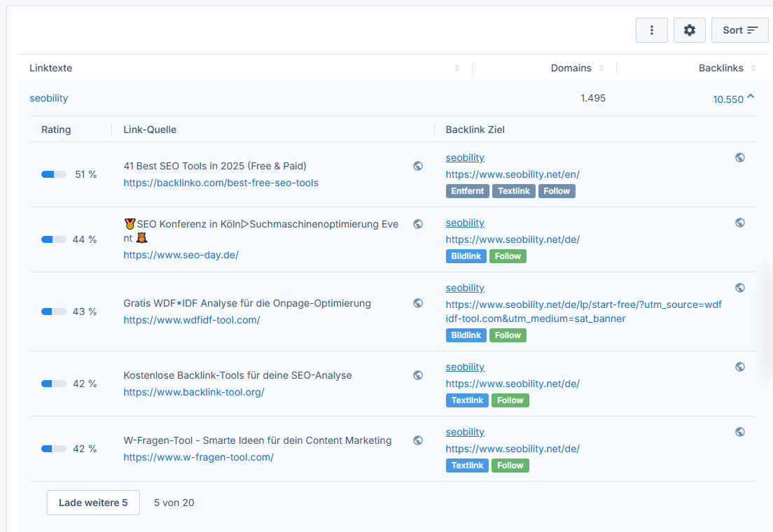
Task: Click seobility anchor in wdfidf-tool row
Action: 465,288
